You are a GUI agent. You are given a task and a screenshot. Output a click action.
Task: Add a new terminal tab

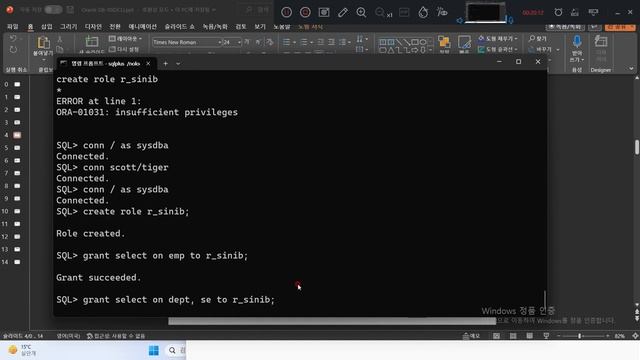[x=165, y=64]
